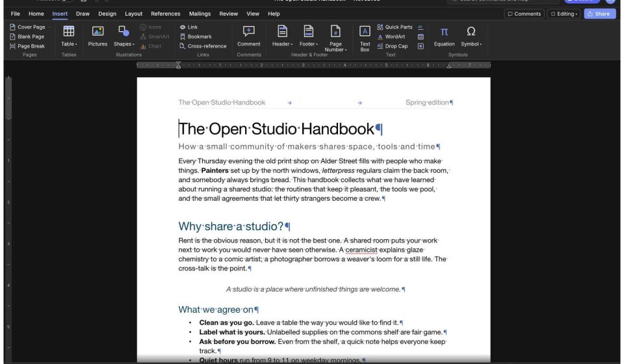Image resolution: width=624 pixels, height=364 pixels.
Task: Click the bullet 'Clean as you go.'
Action: [226, 322]
